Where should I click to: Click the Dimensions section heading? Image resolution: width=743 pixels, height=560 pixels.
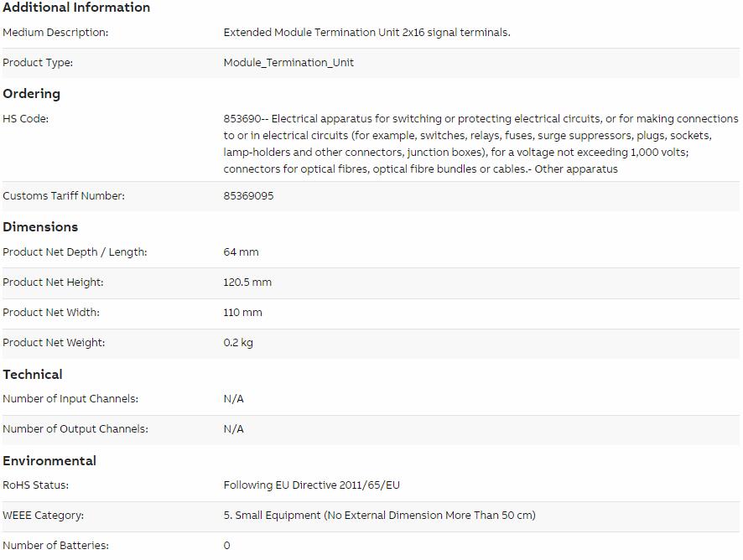40,227
